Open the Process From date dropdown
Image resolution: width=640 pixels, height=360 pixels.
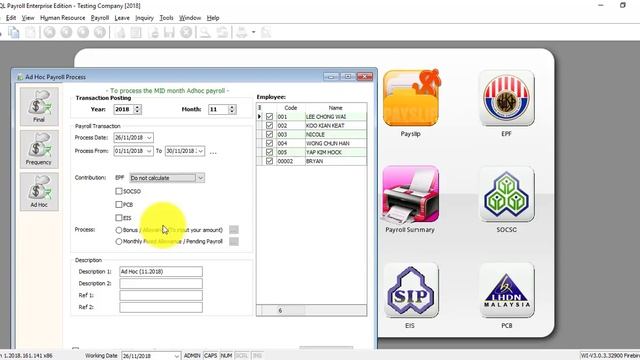[149, 151]
